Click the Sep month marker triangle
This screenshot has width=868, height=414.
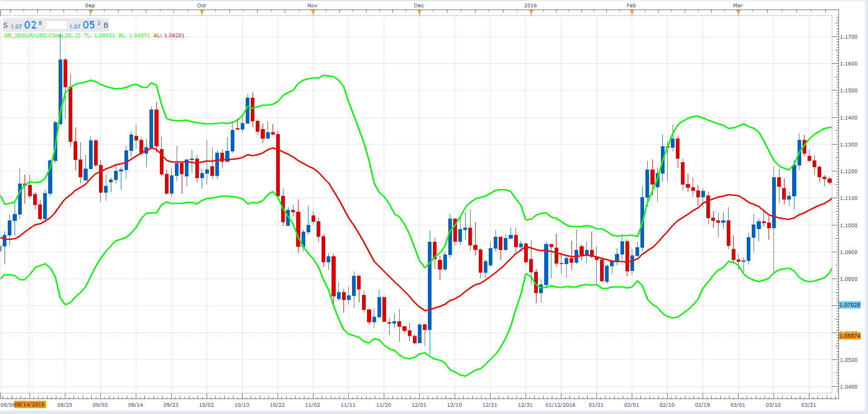click(x=90, y=12)
